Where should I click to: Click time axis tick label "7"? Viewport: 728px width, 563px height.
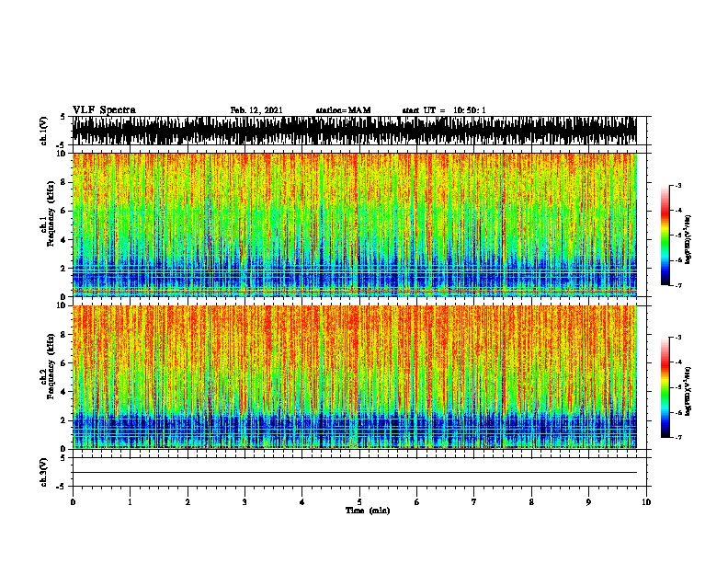click(x=474, y=502)
